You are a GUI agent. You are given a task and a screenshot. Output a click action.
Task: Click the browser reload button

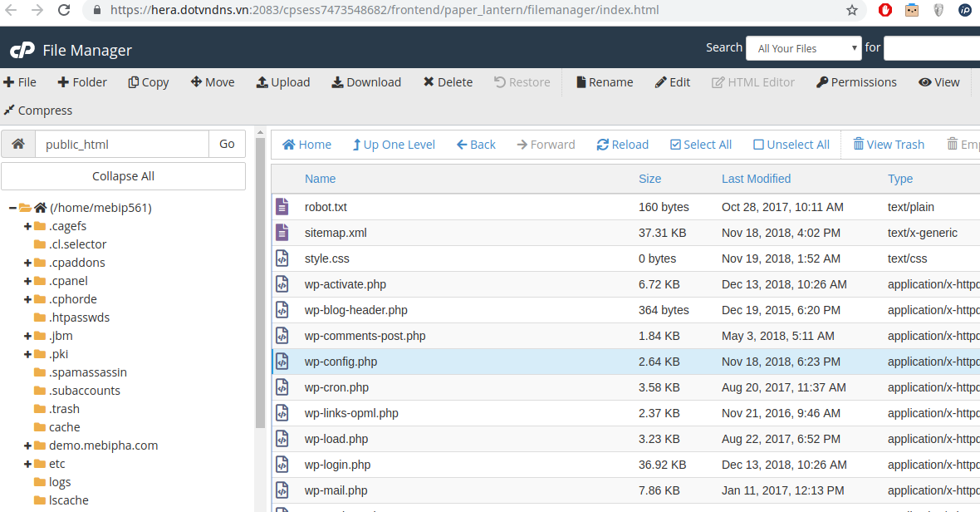64,10
